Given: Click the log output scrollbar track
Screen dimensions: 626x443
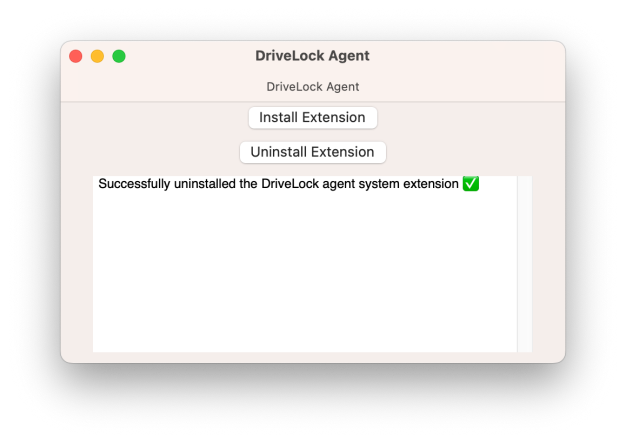Looking at the screenshot, I should (x=525, y=264).
